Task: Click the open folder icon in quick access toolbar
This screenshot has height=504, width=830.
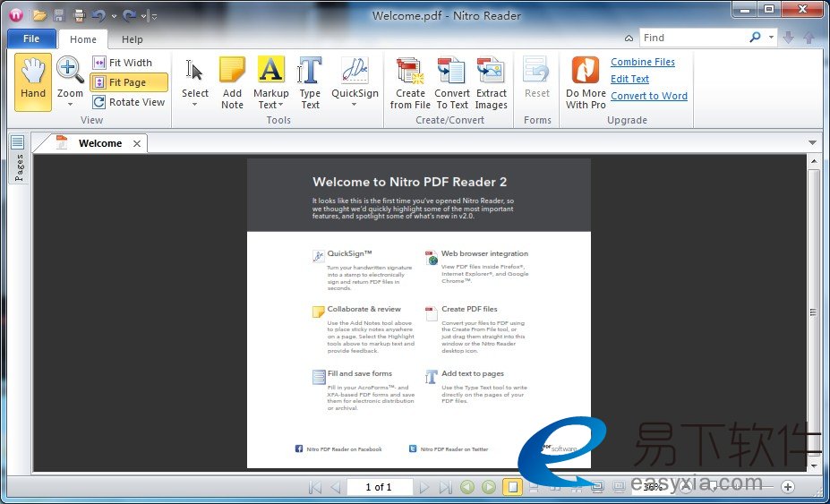Action: point(39,15)
